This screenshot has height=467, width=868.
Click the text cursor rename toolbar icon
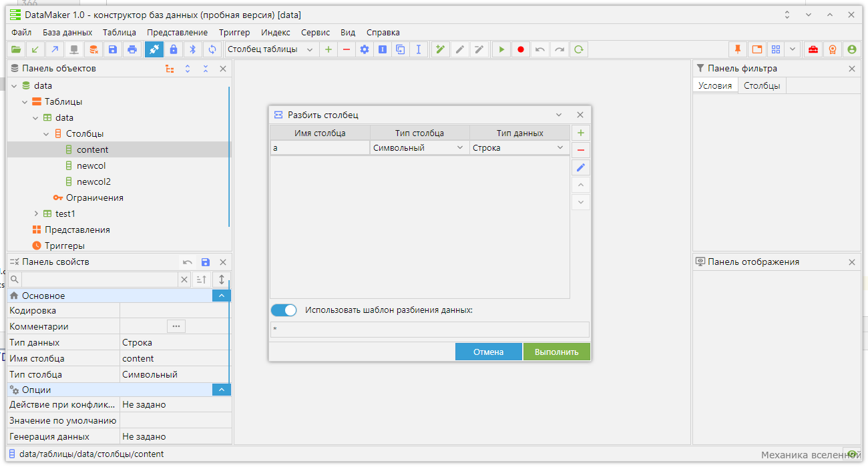point(419,49)
